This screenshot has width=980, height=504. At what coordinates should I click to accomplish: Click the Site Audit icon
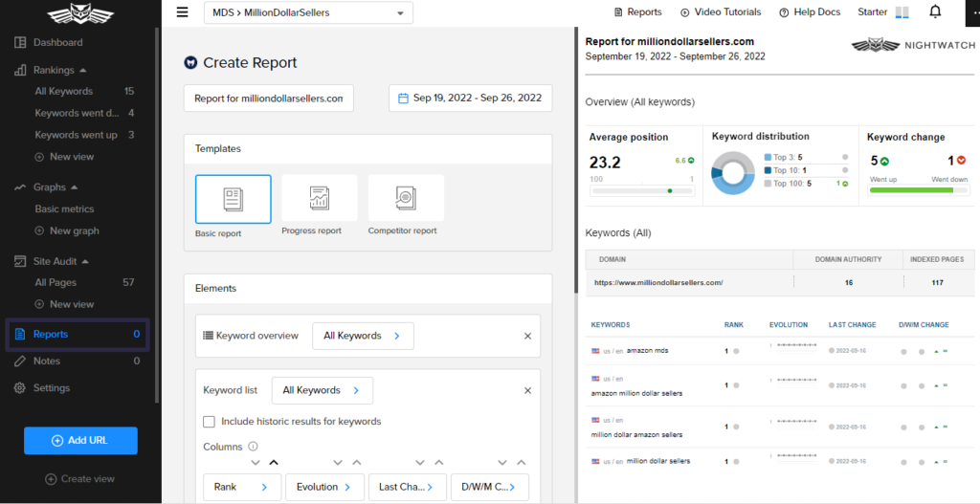tap(20, 261)
